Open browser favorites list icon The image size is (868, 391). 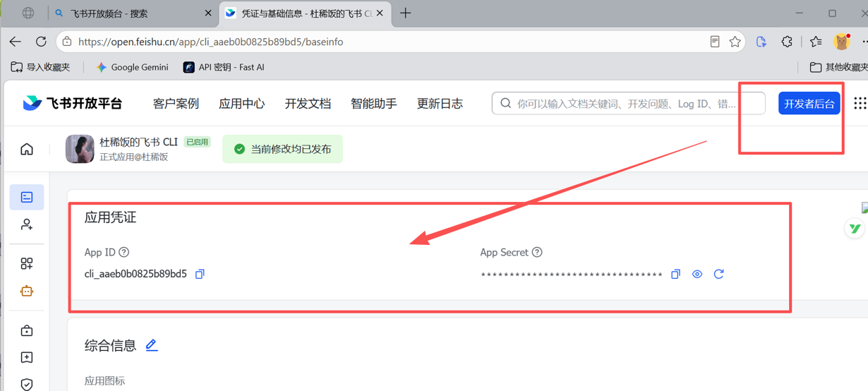point(816,42)
